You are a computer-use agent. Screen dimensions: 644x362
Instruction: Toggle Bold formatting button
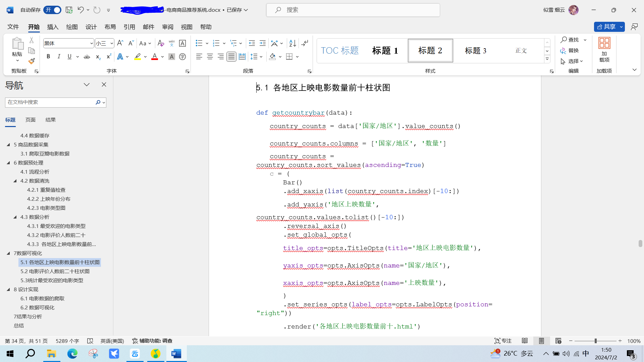[48, 57]
